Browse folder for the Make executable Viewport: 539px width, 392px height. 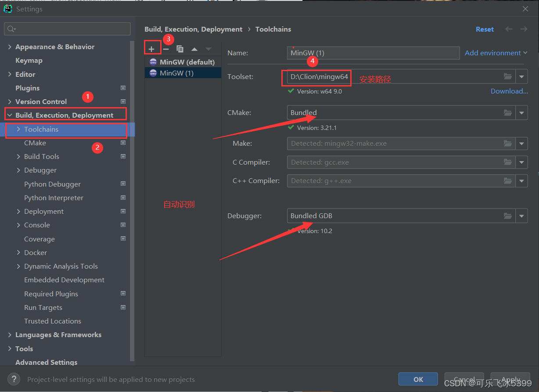tap(508, 144)
